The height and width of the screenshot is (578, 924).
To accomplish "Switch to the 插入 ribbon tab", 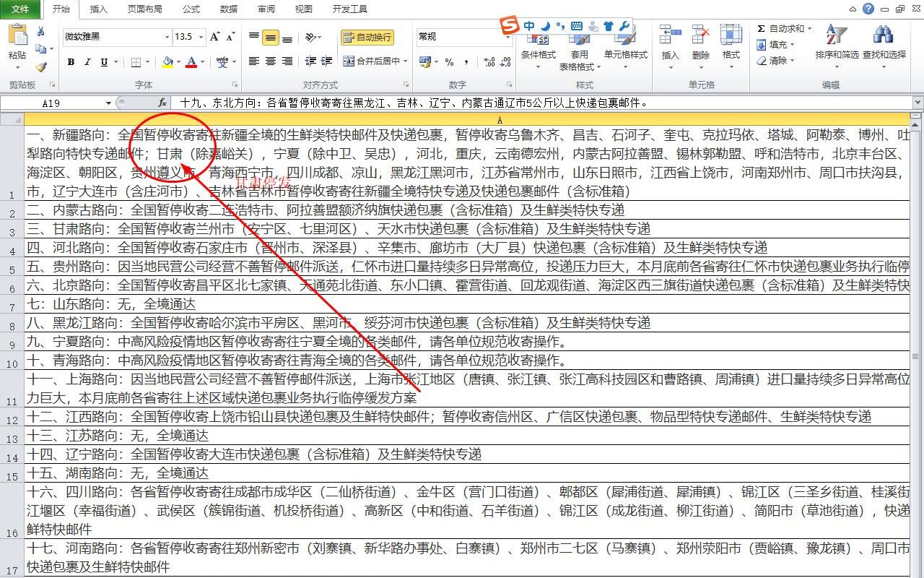I will point(98,9).
